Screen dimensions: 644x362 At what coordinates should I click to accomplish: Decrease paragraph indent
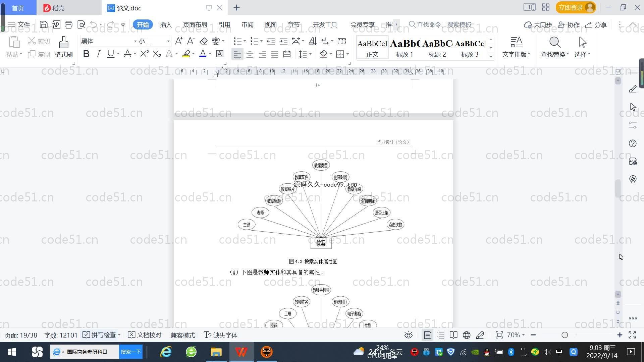[x=271, y=41]
